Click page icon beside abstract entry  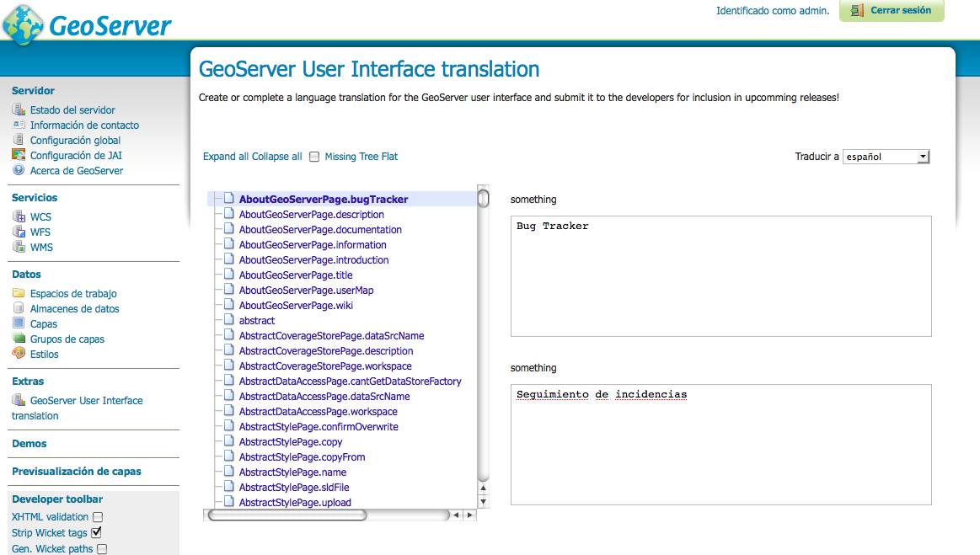tap(228, 319)
